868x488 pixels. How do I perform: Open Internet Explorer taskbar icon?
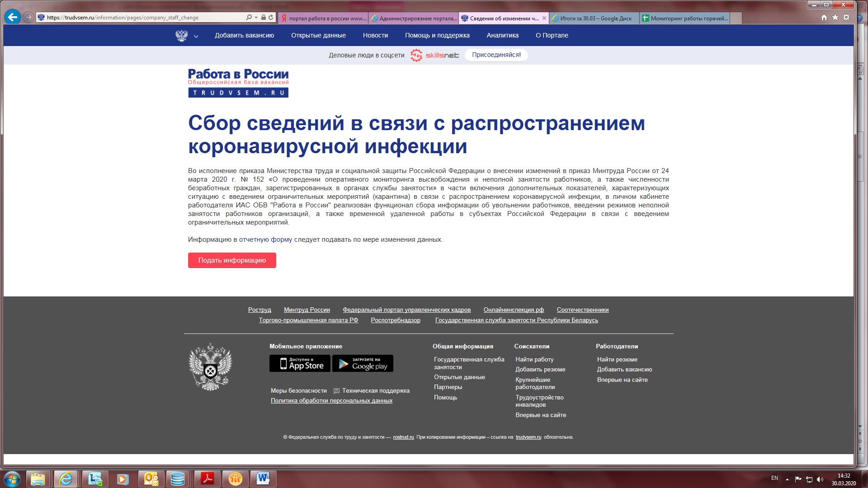(66, 479)
